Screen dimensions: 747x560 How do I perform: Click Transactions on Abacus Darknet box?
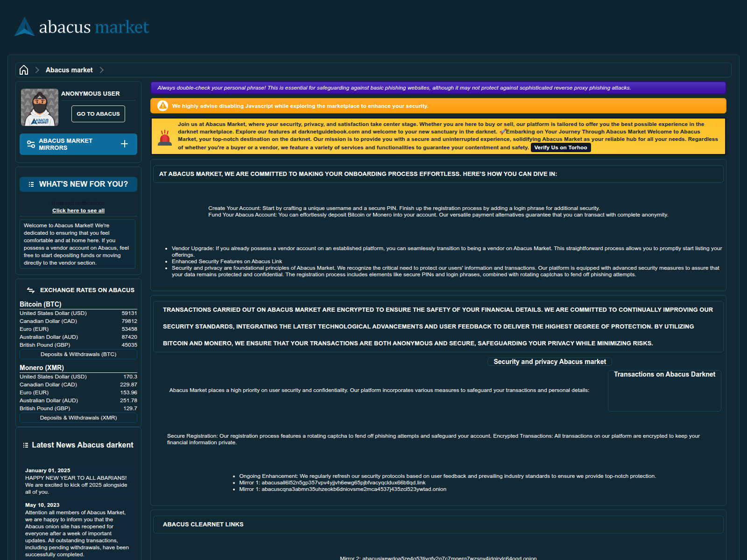[x=664, y=391]
